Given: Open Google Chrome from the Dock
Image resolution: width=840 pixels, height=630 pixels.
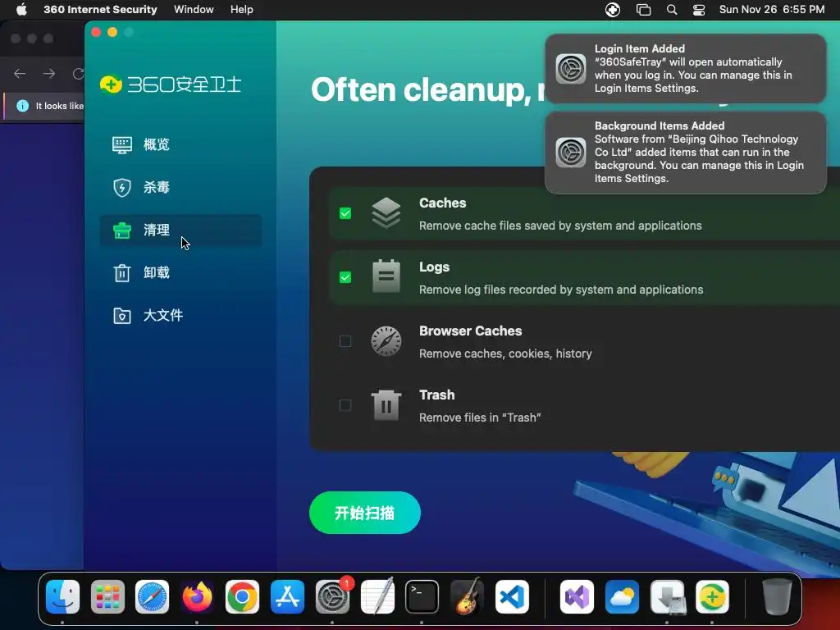Looking at the screenshot, I should click(x=242, y=597).
